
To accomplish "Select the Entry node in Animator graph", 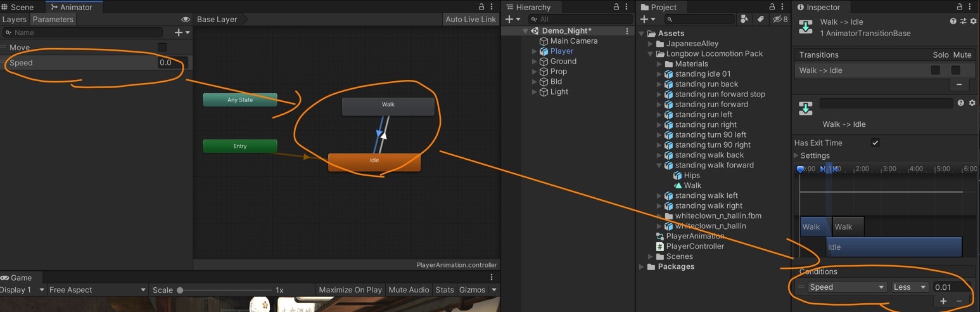I will pos(240,146).
